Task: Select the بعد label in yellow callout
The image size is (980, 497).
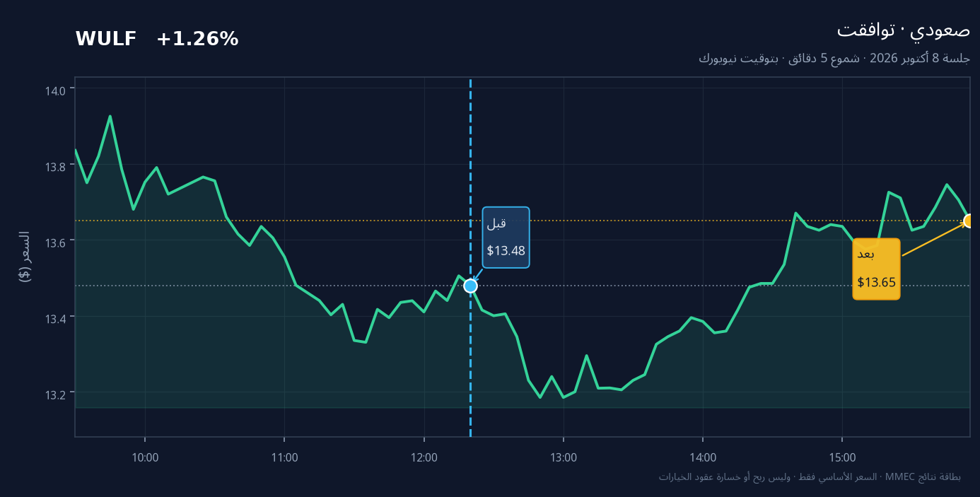Action: click(866, 255)
